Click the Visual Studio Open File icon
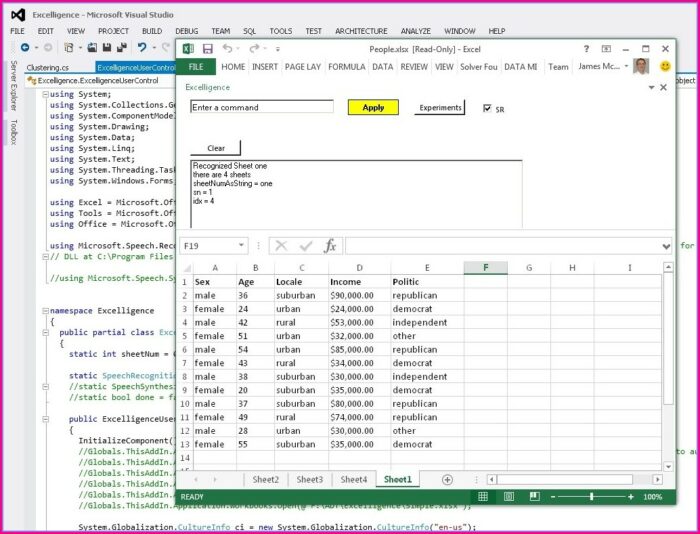This screenshot has width=700, height=534. [92, 47]
